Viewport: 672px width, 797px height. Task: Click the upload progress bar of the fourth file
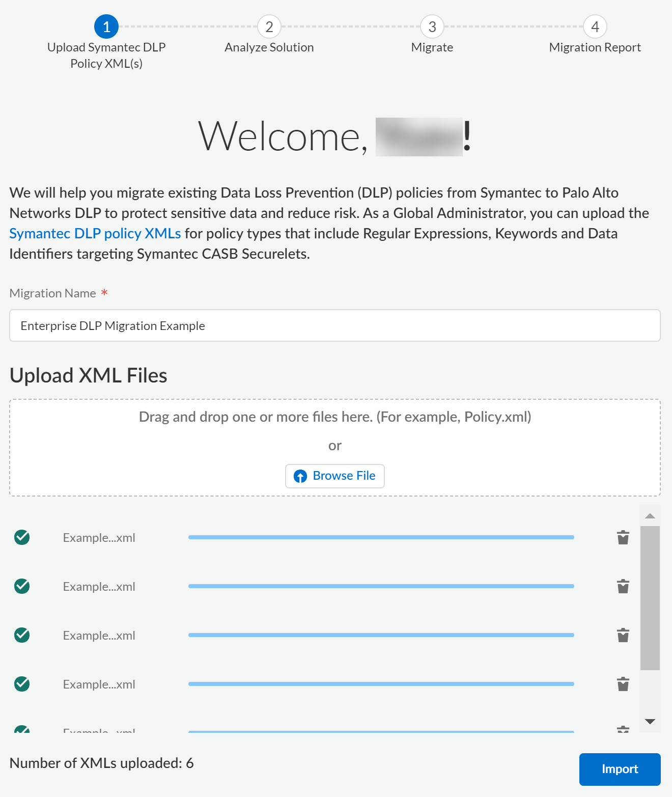[x=381, y=684]
